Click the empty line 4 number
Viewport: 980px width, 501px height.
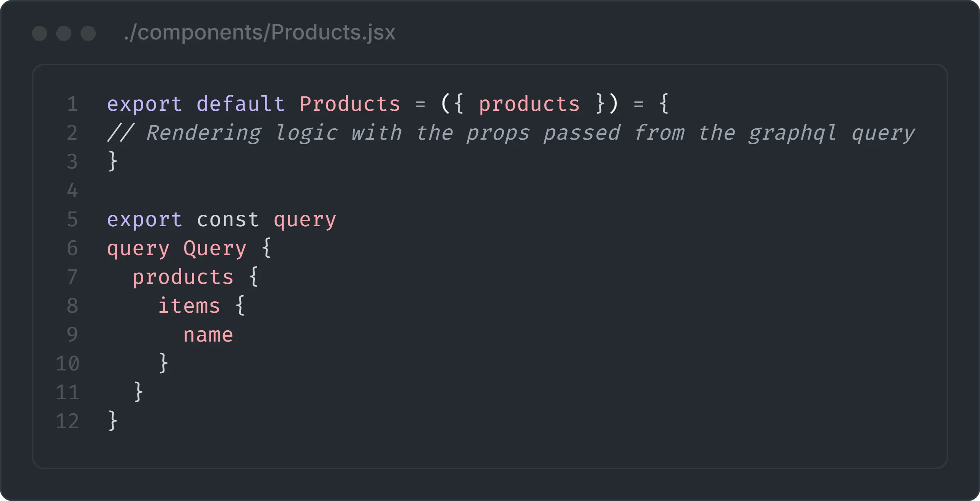click(72, 191)
